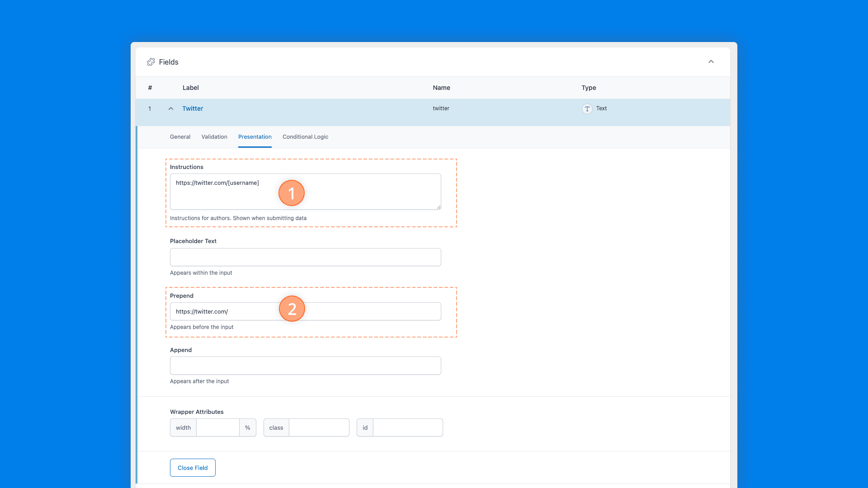Open the Conditional Logic tab
The width and height of the screenshot is (868, 488).
[305, 137]
